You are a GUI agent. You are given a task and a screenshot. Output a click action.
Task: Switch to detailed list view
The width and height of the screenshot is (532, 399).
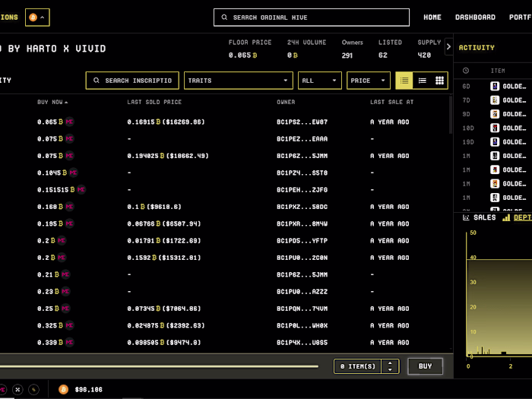404,81
